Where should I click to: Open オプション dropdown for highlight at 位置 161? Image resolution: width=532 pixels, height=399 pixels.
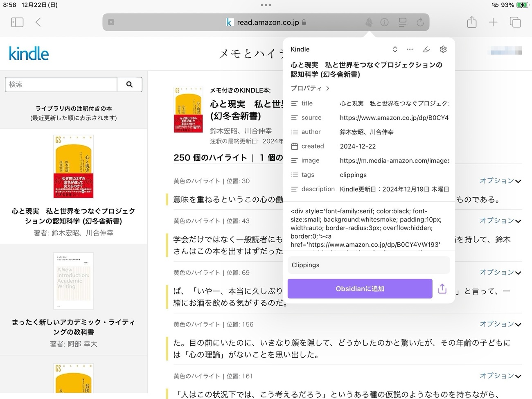500,376
